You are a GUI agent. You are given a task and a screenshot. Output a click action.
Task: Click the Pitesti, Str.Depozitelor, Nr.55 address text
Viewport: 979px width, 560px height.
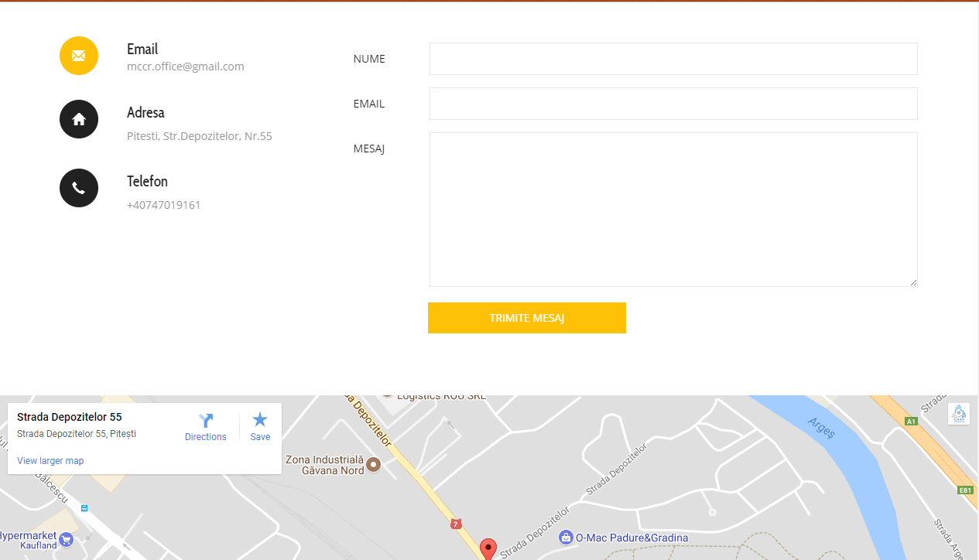click(200, 136)
